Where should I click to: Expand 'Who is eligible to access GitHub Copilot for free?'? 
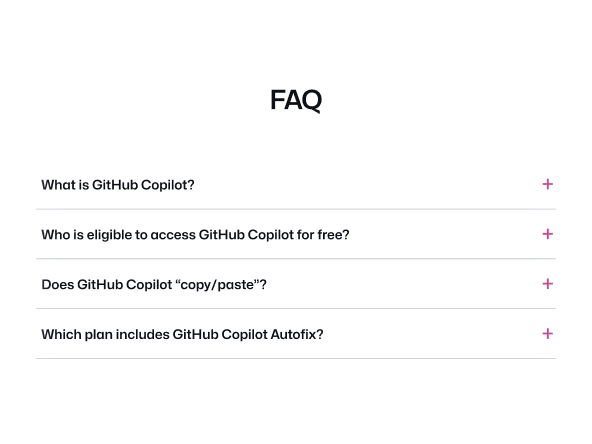(296, 234)
